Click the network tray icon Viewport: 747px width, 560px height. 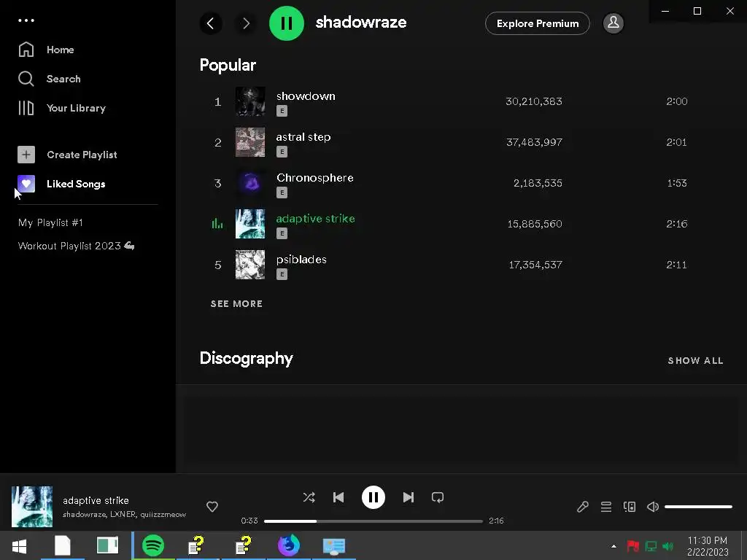pyautogui.click(x=651, y=546)
